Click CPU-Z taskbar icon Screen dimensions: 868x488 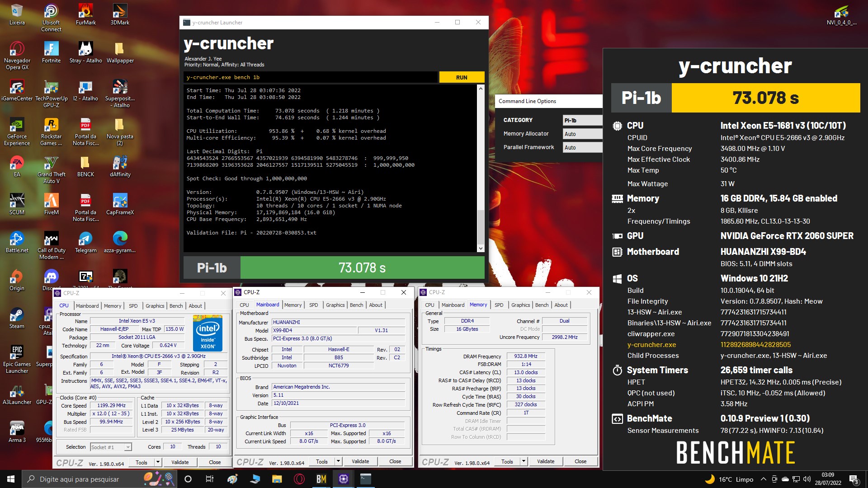(344, 479)
